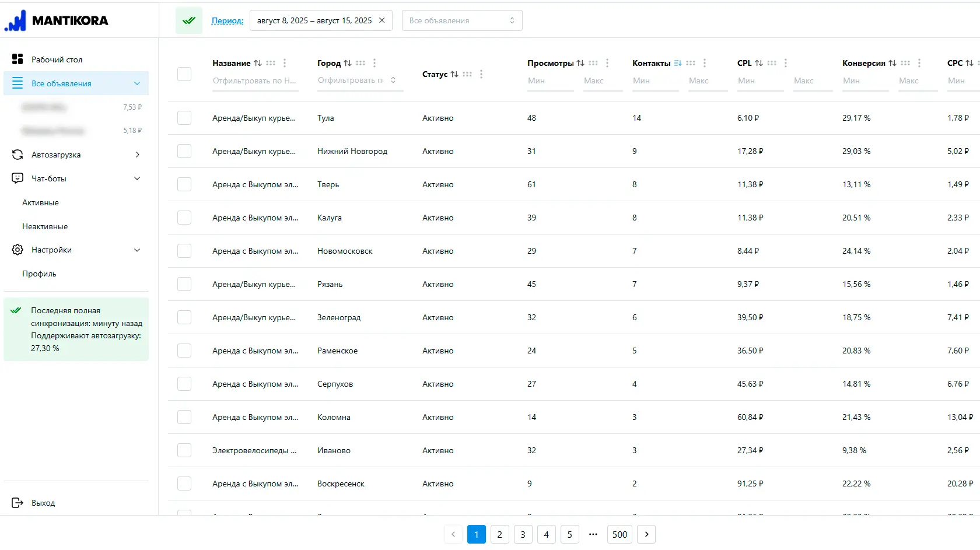
Task: Expand the Автозагрузка sidebar section
Action: 137,155
